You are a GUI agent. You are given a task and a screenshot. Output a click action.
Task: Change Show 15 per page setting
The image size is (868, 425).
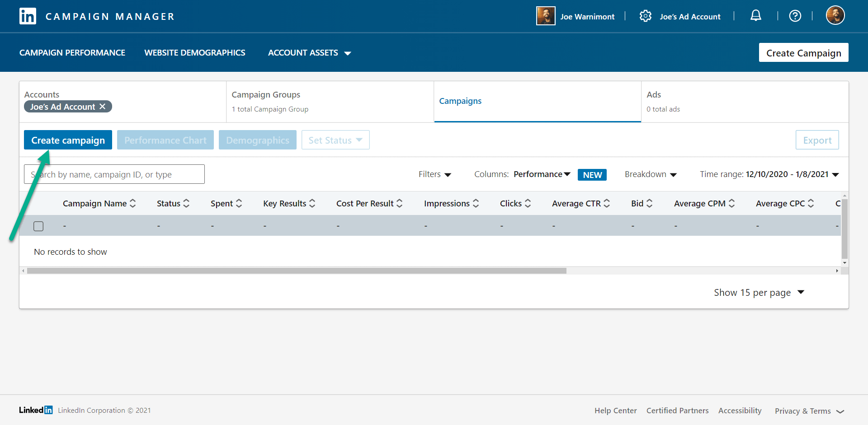pos(759,292)
